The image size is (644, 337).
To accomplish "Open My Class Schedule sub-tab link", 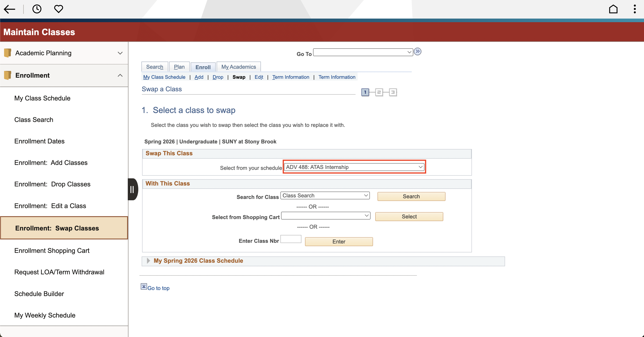I will pyautogui.click(x=164, y=77).
